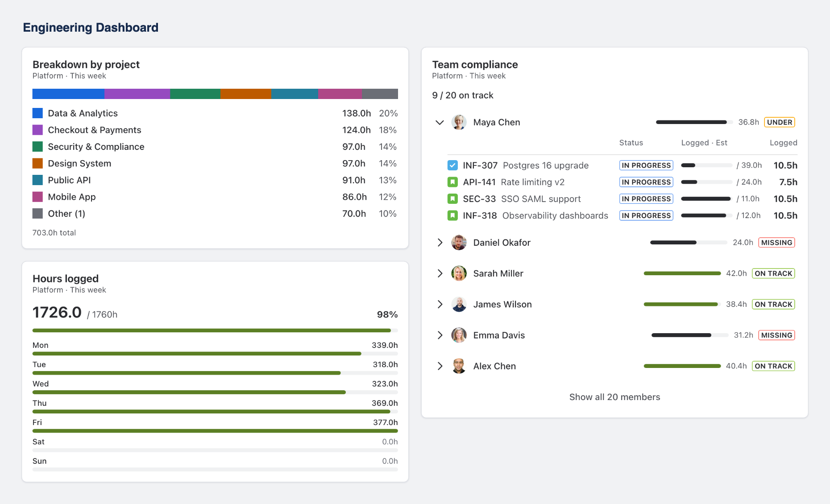Click the Engineering Dashboard title
This screenshot has height=504, width=830.
tap(91, 28)
